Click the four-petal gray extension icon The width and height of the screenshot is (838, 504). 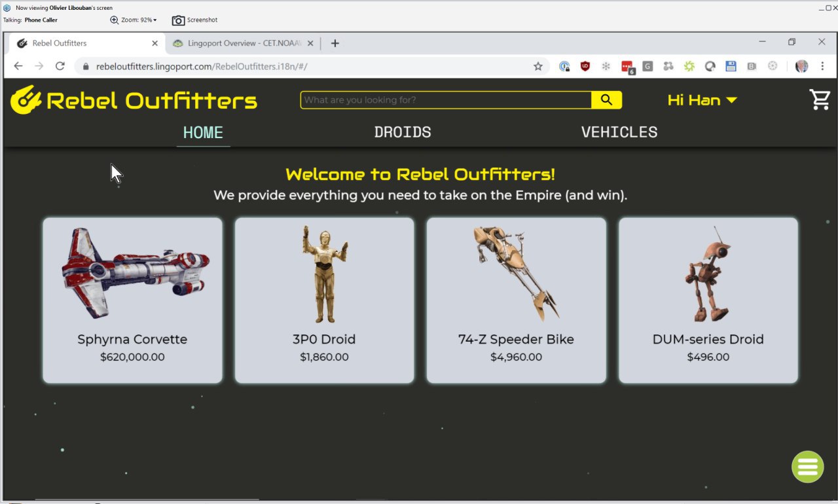[668, 66]
